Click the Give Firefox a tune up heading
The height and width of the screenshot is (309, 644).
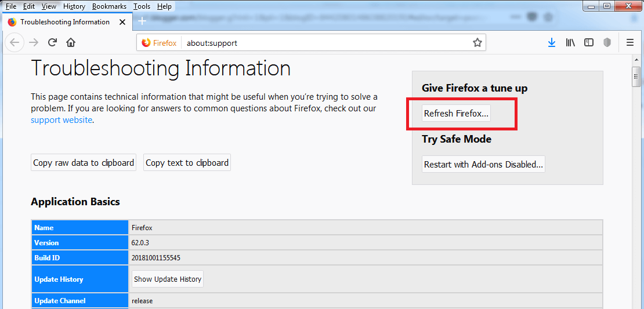475,88
